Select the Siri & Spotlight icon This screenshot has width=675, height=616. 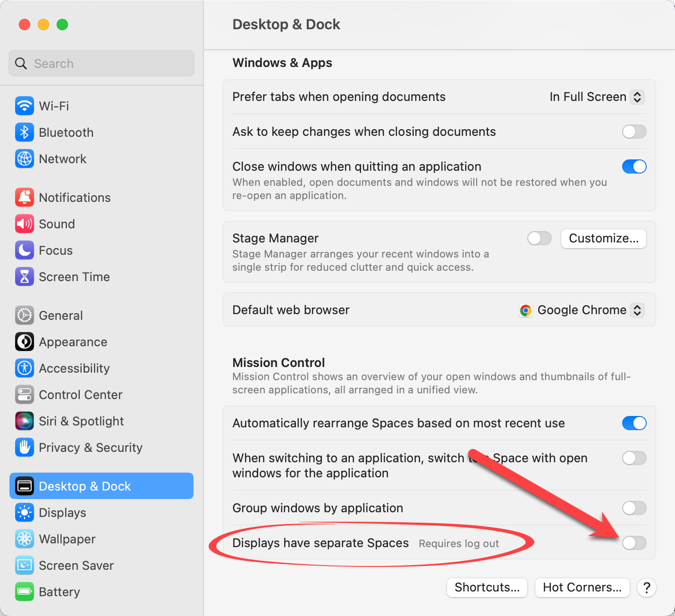(25, 421)
